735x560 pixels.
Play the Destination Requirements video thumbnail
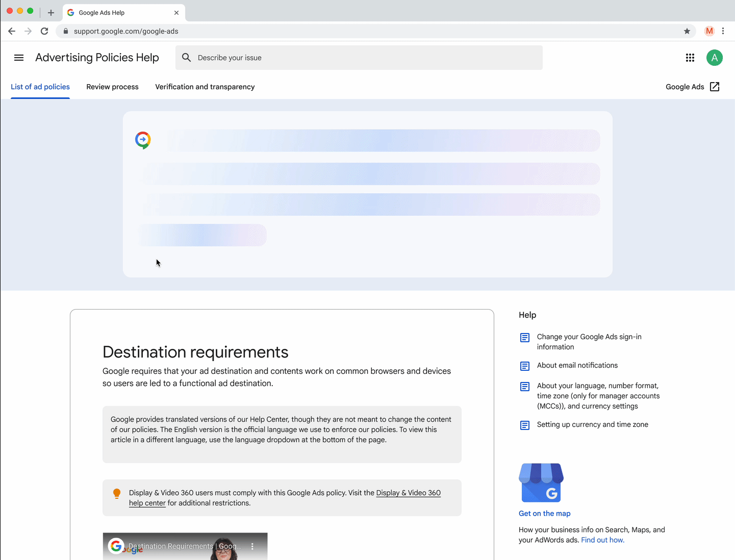coord(185,547)
